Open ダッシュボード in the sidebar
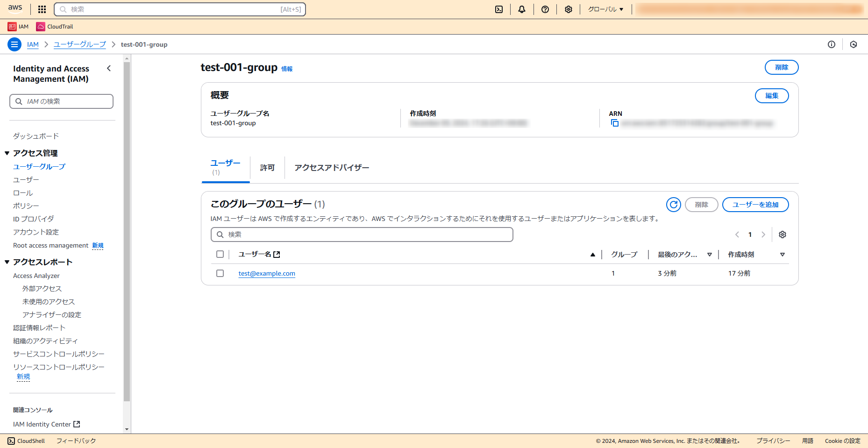868x448 pixels. [36, 136]
